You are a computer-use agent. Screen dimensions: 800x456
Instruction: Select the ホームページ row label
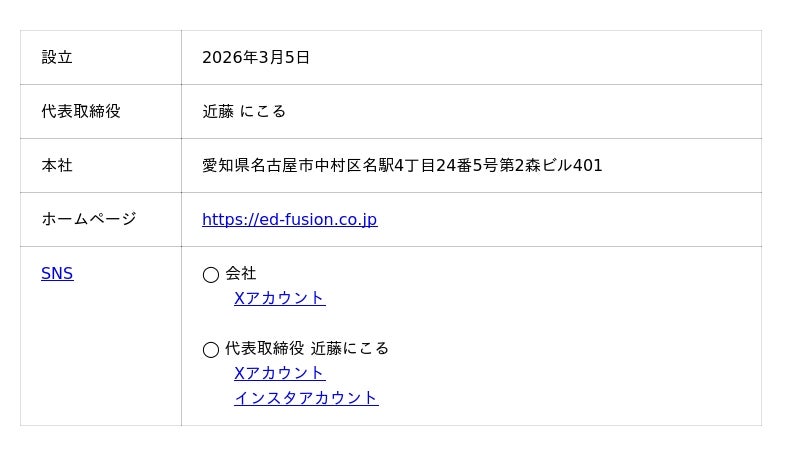89,220
